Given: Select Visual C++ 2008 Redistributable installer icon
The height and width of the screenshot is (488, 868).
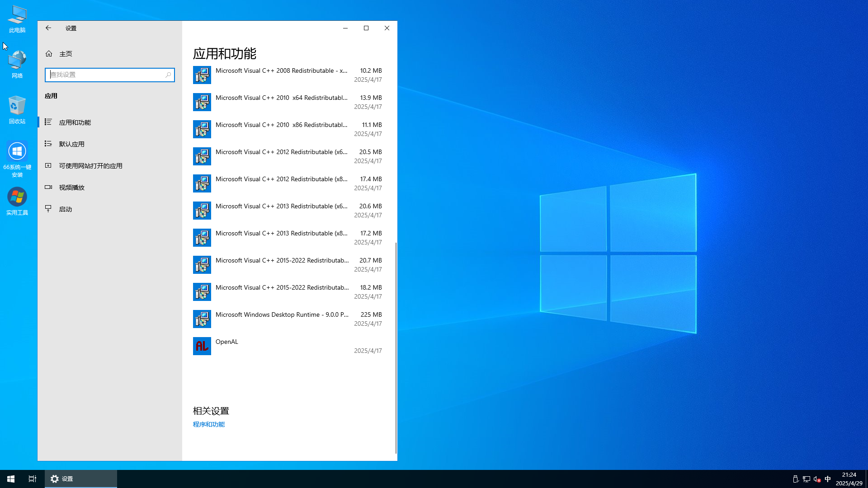Looking at the screenshot, I should click(x=202, y=75).
